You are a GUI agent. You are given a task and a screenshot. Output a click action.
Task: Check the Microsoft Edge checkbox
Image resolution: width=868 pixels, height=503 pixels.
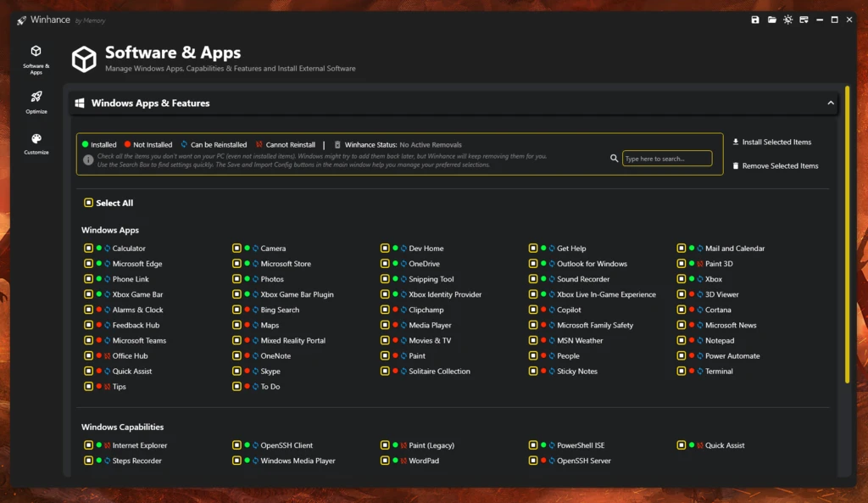click(88, 264)
